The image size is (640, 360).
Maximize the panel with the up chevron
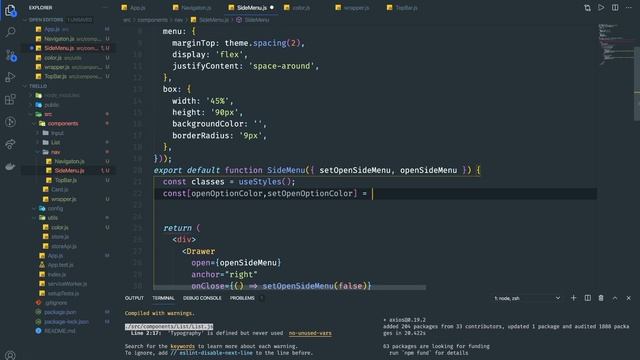615,298
